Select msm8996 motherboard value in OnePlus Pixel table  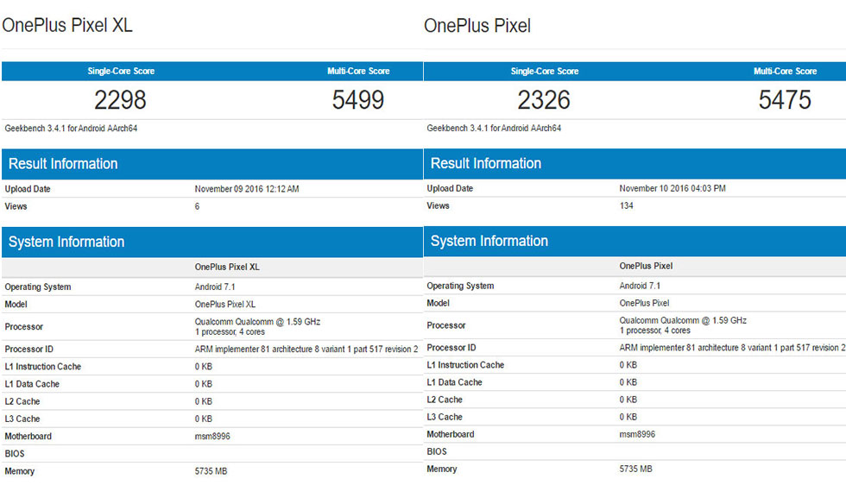coord(637,434)
